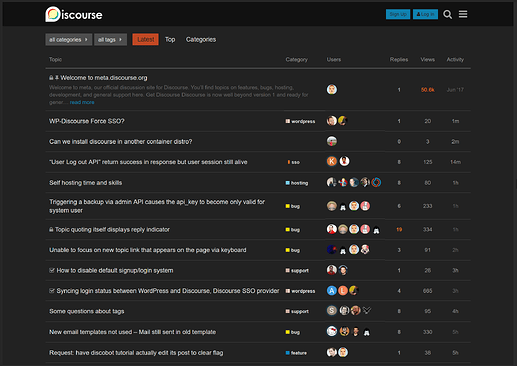Click second avatar in discobot tutorial row

coord(343,352)
